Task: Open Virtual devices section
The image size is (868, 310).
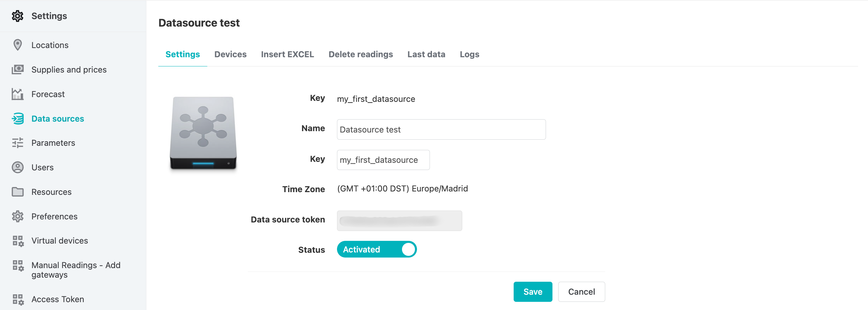Action: [x=60, y=241]
